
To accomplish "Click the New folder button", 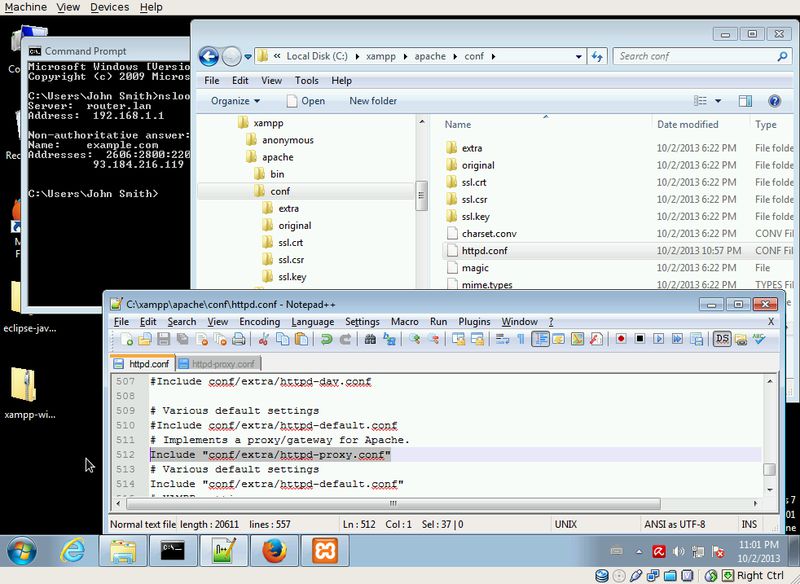I will 372,101.
